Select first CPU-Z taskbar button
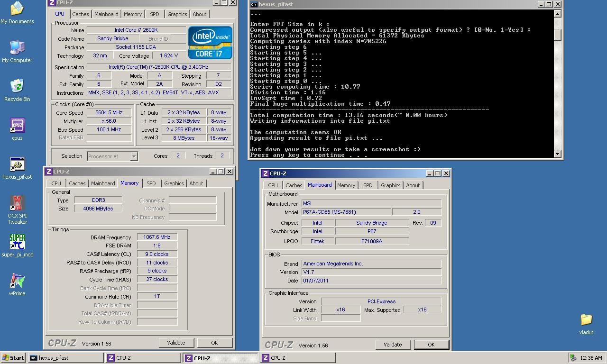The image size is (607, 364). pyautogui.click(x=143, y=358)
